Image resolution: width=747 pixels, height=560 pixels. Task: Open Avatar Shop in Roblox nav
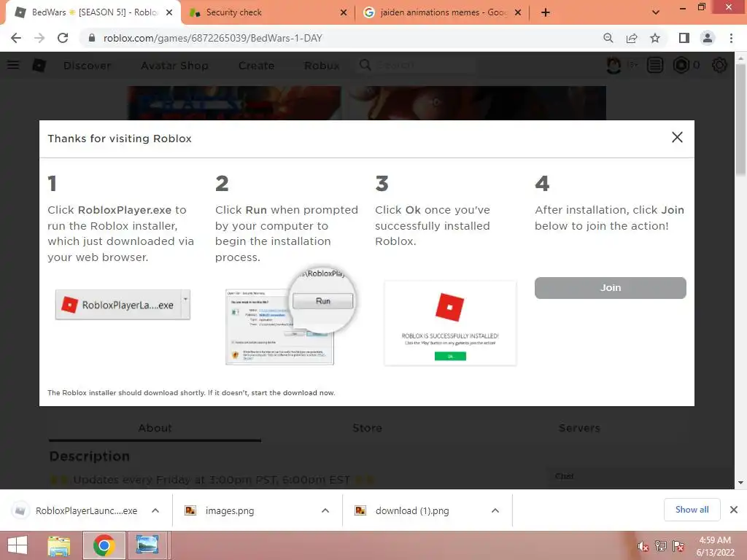174,65
